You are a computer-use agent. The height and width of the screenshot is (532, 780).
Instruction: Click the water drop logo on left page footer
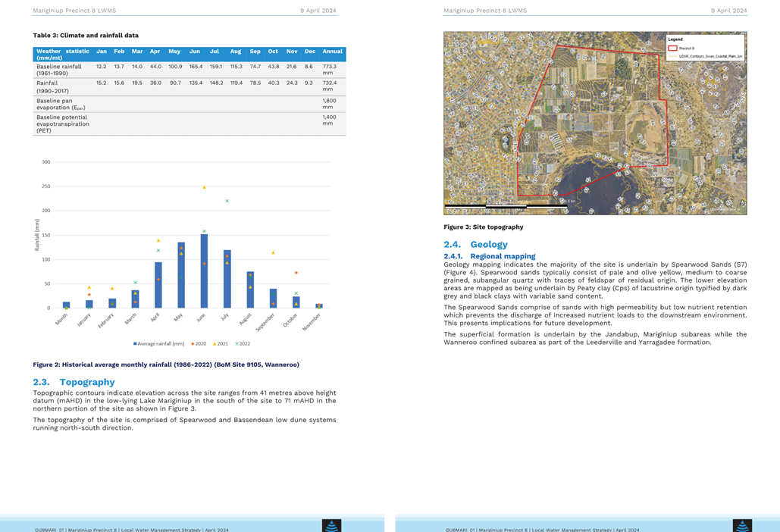coord(332,525)
